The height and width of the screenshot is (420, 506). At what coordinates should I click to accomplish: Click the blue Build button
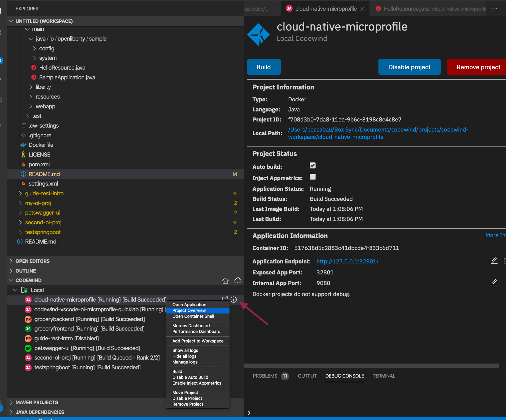click(264, 67)
